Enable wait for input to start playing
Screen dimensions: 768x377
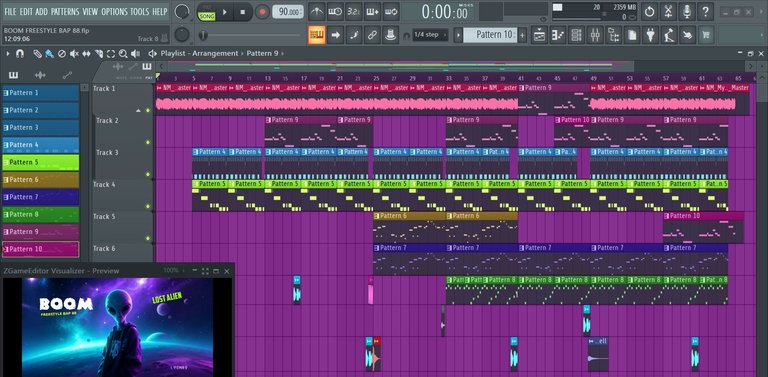click(335, 11)
